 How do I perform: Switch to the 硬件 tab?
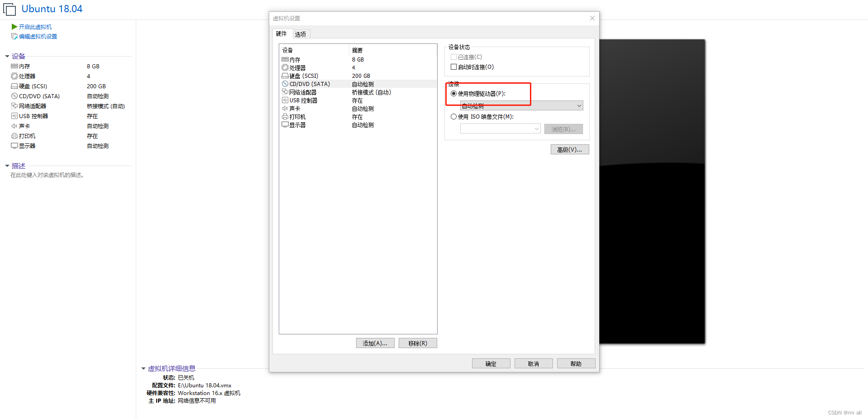point(281,33)
